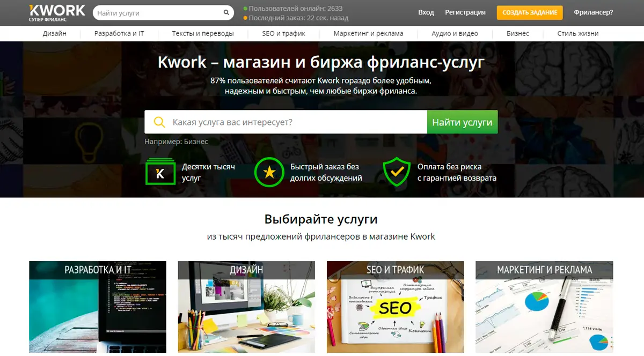Click 'Быстрый заказ без долгих обсуждений' text
Viewport: 644px width, 356px height.
[326, 172]
